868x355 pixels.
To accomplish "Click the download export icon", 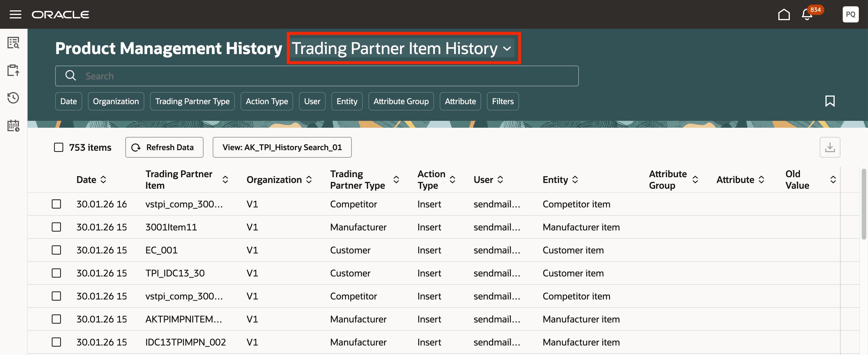I will point(829,147).
